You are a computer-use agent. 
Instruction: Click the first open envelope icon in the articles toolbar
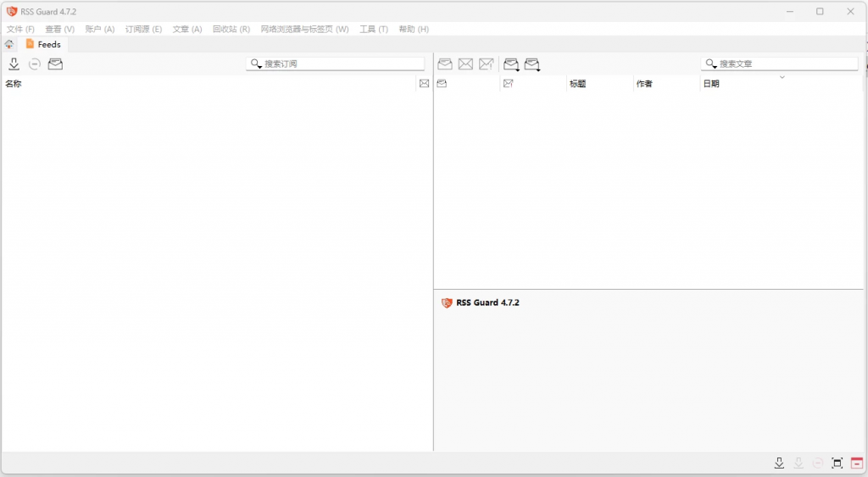(x=445, y=64)
